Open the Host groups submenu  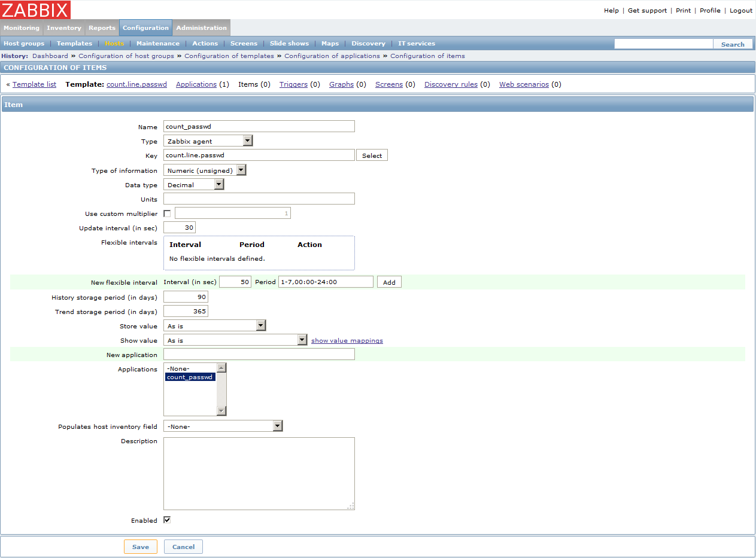click(24, 43)
